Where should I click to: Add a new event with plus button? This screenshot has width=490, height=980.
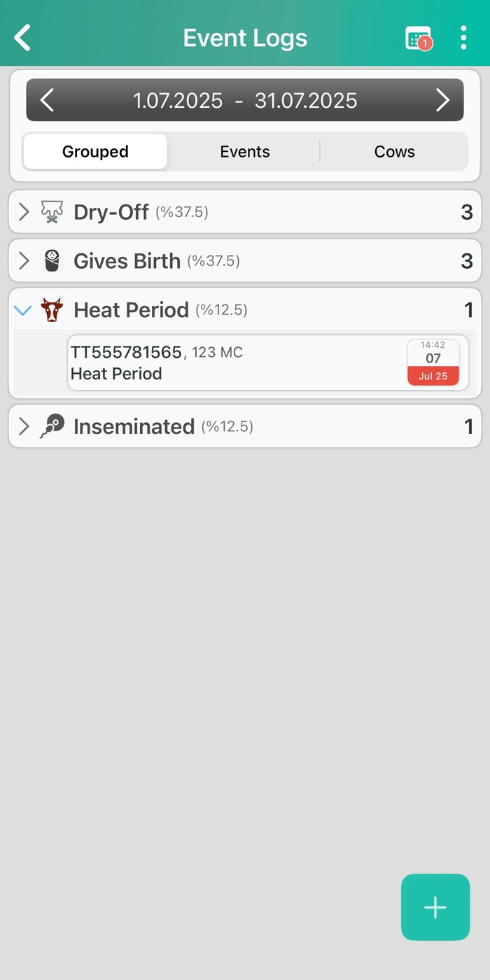(x=435, y=906)
